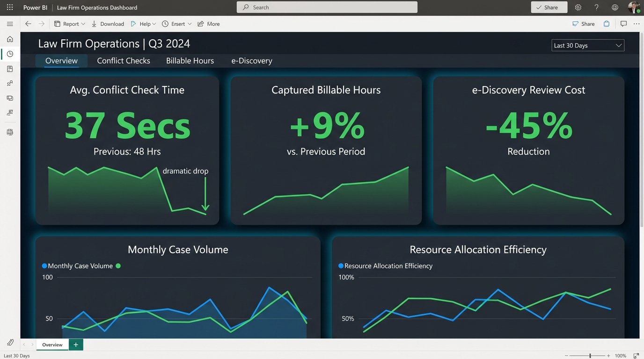The width and height of the screenshot is (644, 359).
Task: Toggle the Monthly Case Volume legend series
Action: point(77,266)
